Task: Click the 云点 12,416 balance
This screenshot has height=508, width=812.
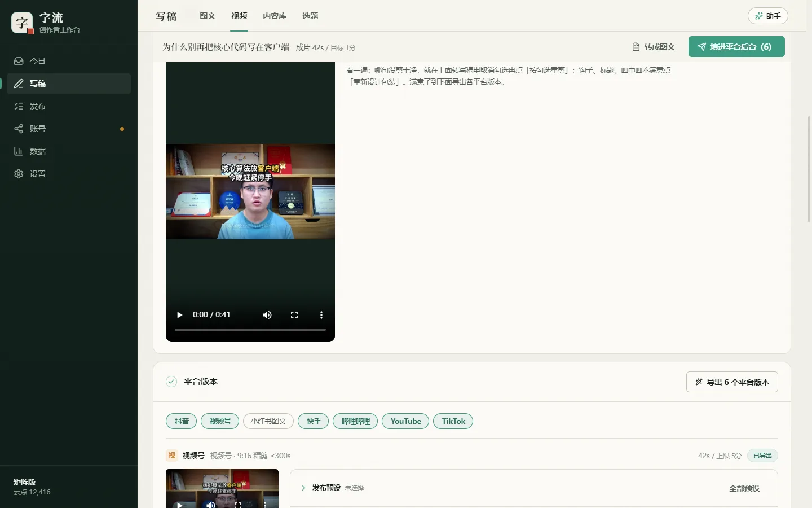Action: coord(32,492)
